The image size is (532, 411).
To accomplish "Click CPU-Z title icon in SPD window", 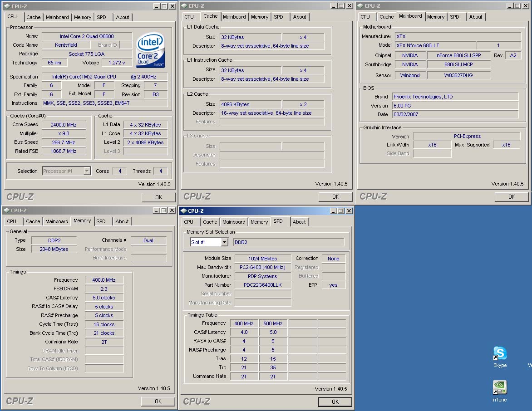I will tap(183, 211).
